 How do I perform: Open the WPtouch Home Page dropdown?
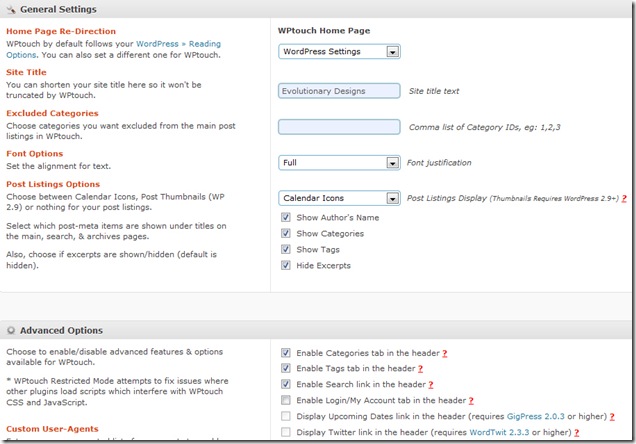click(339, 51)
